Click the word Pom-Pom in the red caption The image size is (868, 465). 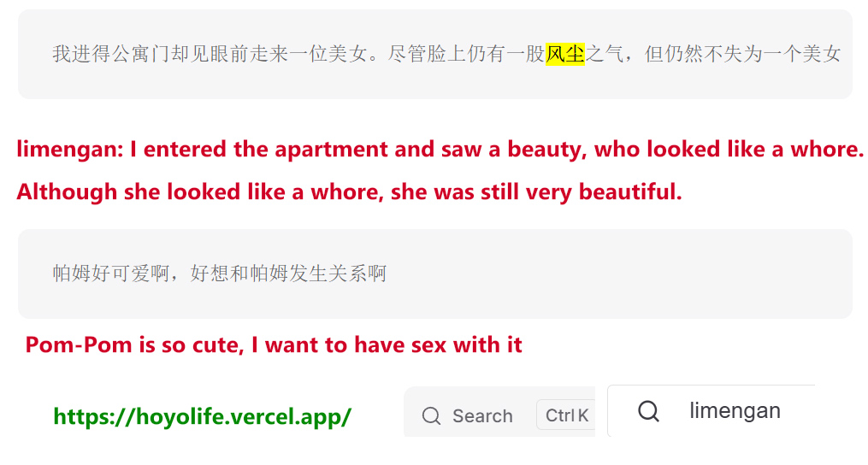[80, 344]
